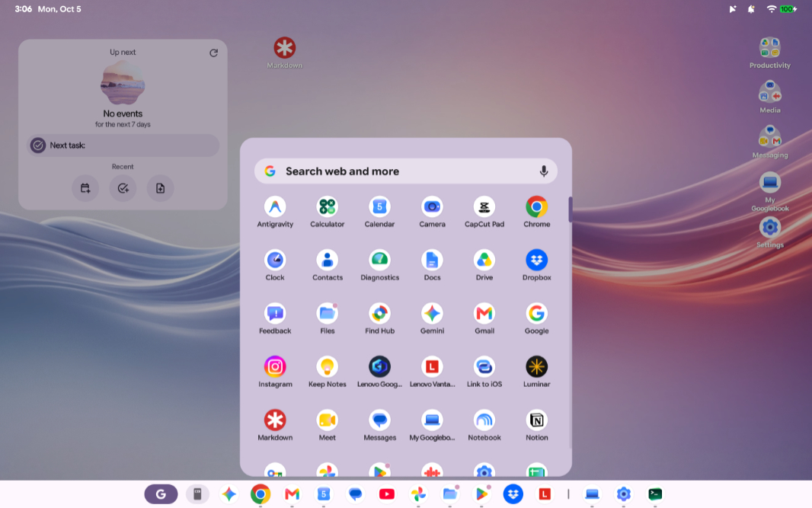Open Files in the launcher grid
The width and height of the screenshot is (812, 508).
pyautogui.click(x=328, y=313)
